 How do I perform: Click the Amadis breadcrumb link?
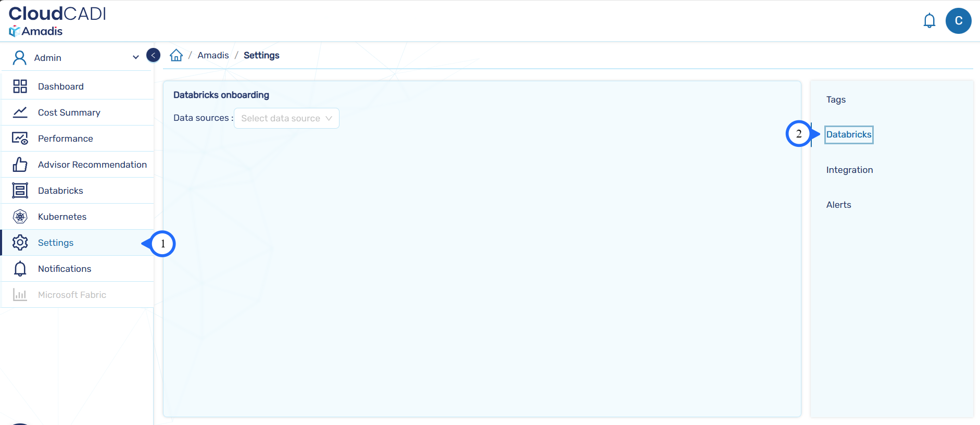213,55
